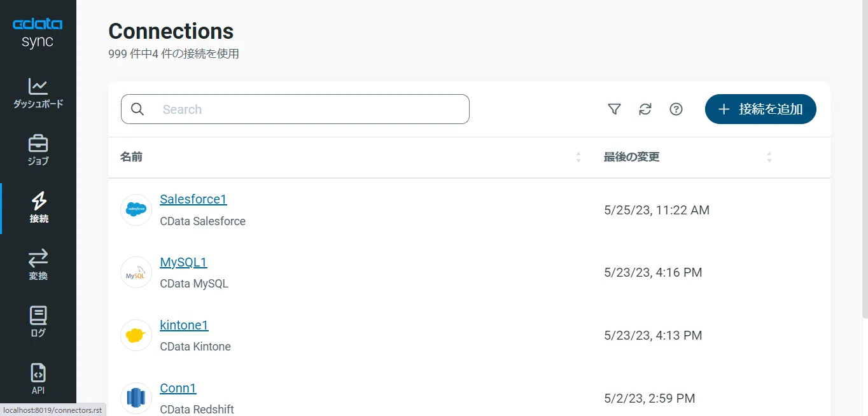
Task: Sort by name (名前) column arrows
Action: (x=578, y=157)
